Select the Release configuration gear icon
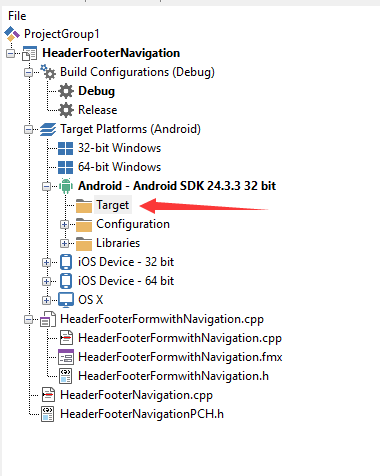Screen dimensions: 380x476 (x=66, y=110)
